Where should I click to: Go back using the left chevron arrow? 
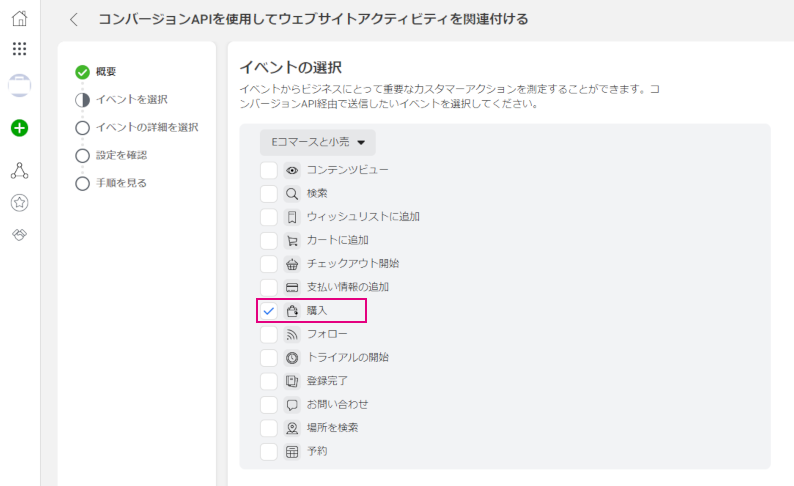pos(74,19)
